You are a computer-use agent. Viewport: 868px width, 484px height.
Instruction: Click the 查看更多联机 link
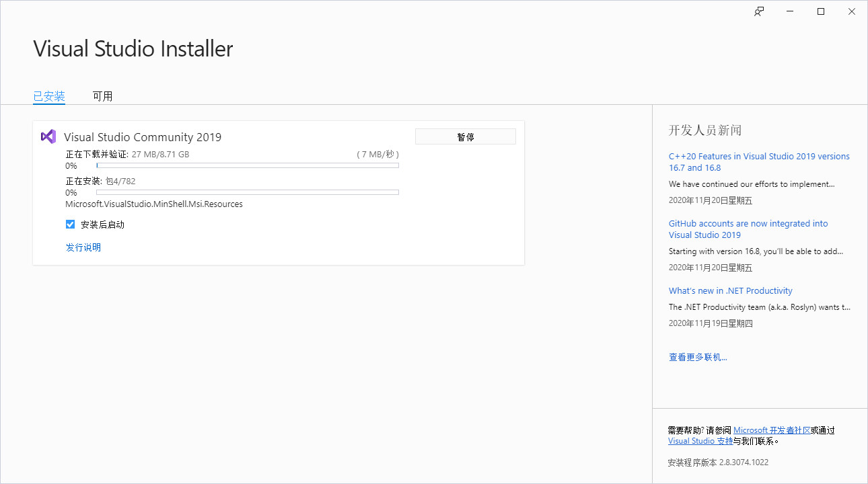pyautogui.click(x=698, y=357)
